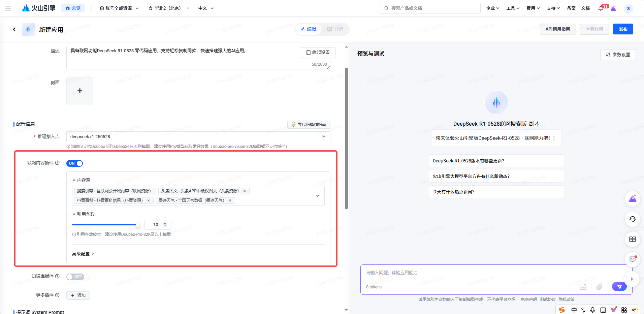The image size is (644, 314).
Task: Open the 隐私政策 link
Action: (x=567, y=300)
